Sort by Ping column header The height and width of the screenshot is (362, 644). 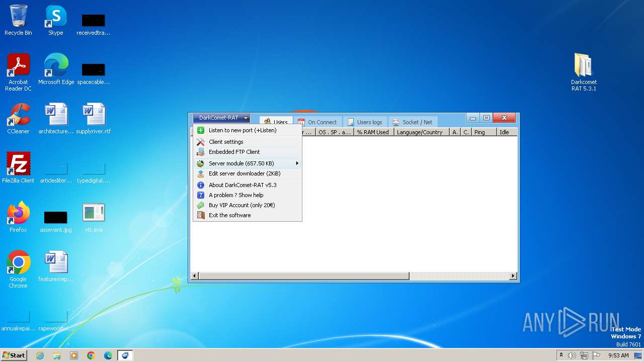point(484,132)
